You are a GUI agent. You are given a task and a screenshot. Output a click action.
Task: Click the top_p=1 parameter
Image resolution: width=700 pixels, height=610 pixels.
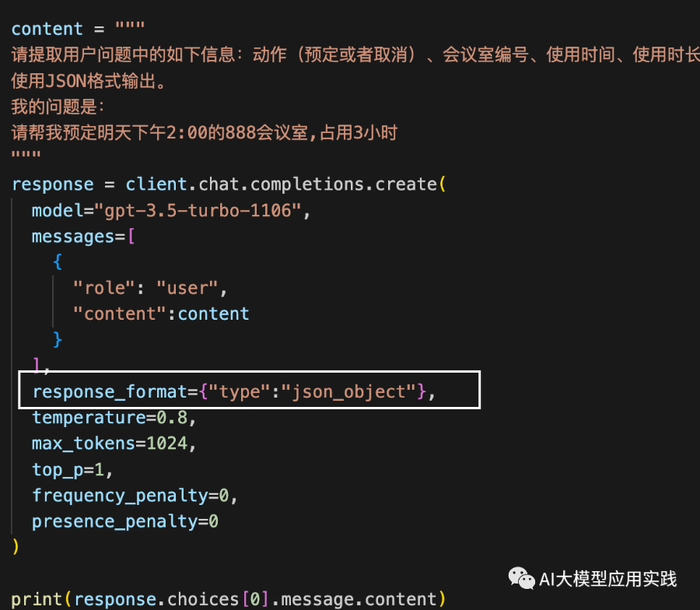coord(72,470)
